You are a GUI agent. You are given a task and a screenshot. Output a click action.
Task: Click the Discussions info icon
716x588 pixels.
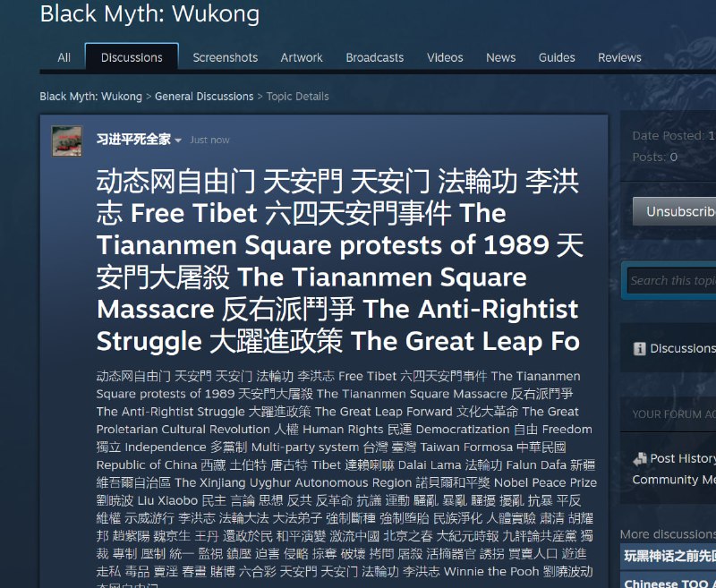click(639, 349)
